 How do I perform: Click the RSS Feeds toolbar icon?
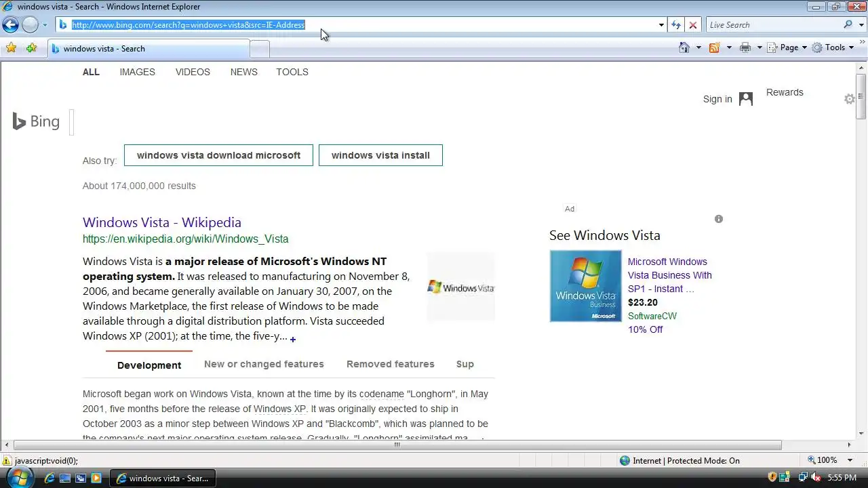click(714, 47)
